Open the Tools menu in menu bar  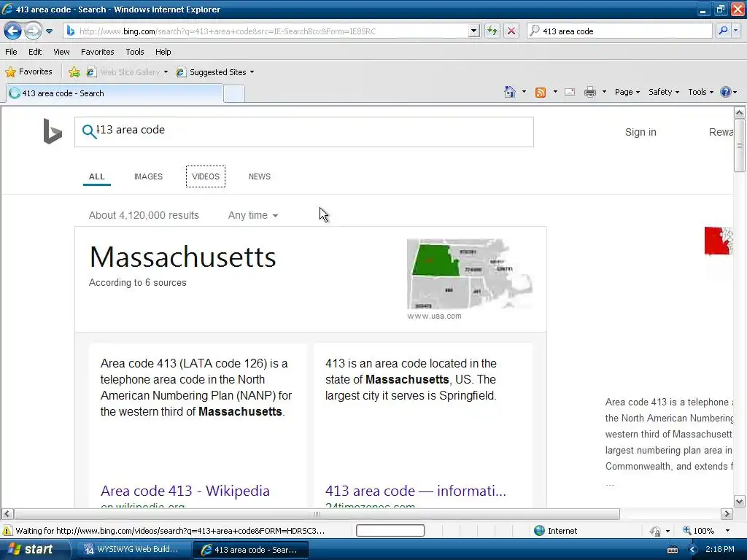coord(135,52)
